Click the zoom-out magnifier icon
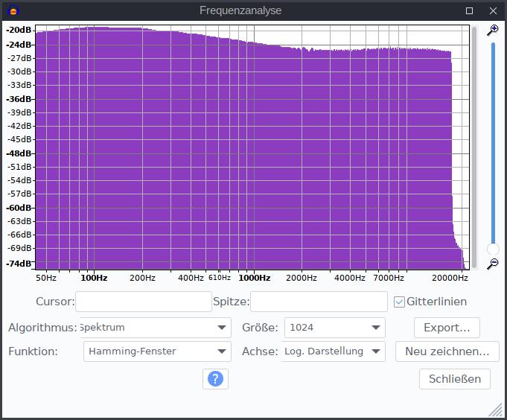The width and height of the screenshot is (507, 420). 492,264
